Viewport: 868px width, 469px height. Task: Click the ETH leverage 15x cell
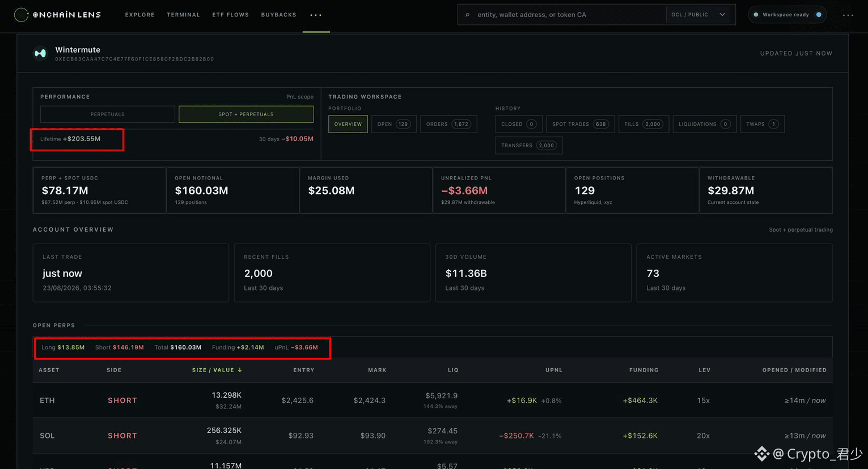click(x=704, y=400)
